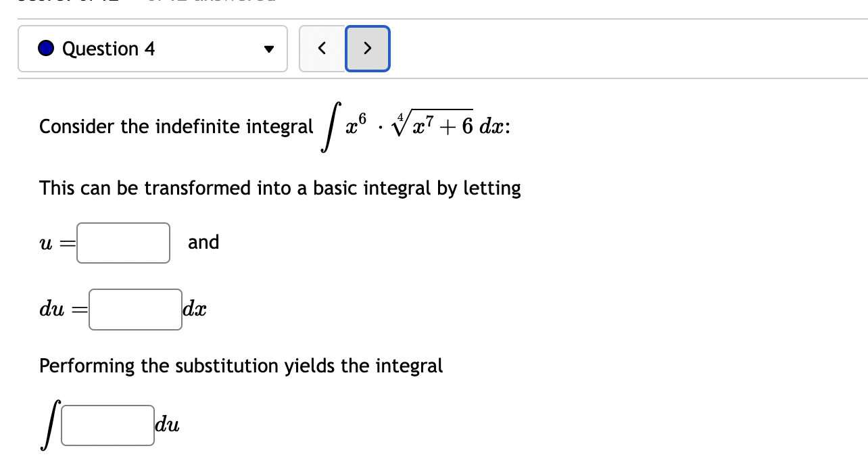868x465 pixels.
Task: Click the Question 4 selector box
Action: pos(153,48)
